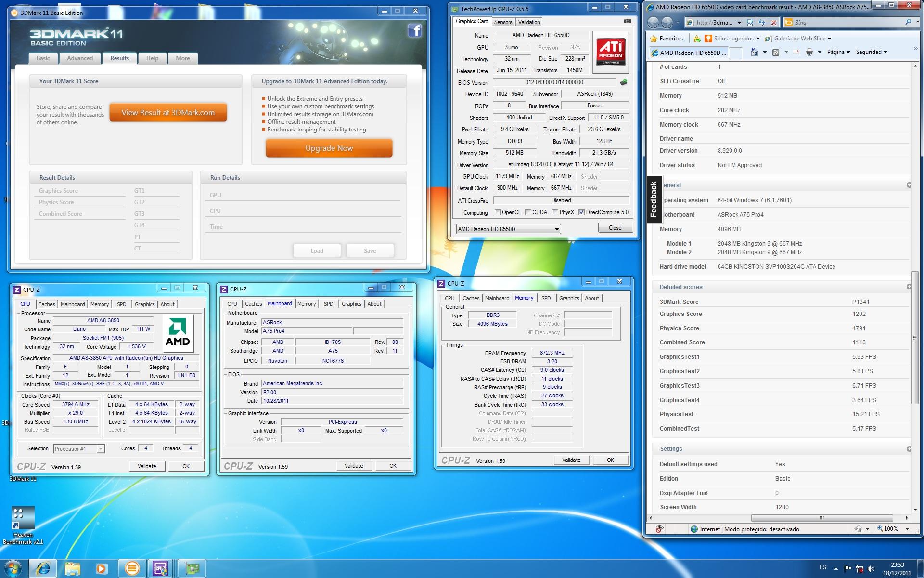Open the GPU selection dropdown in GPU-Z

click(x=508, y=229)
